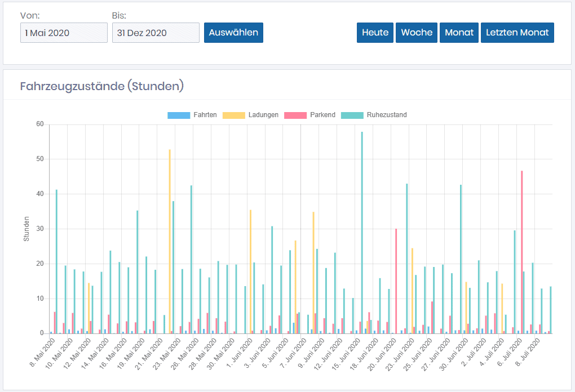Click the tall teal bar near 30. Juni 2020
This screenshot has height=392, width=575.
461,259
